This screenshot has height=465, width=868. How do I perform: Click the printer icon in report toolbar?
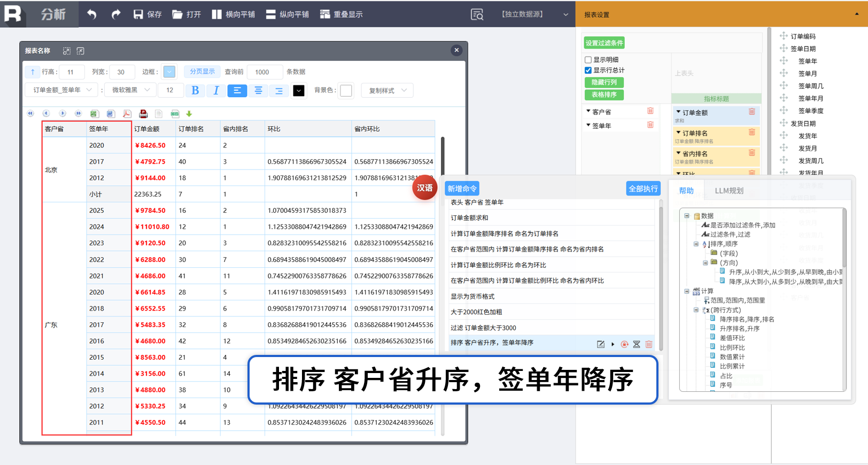click(143, 114)
